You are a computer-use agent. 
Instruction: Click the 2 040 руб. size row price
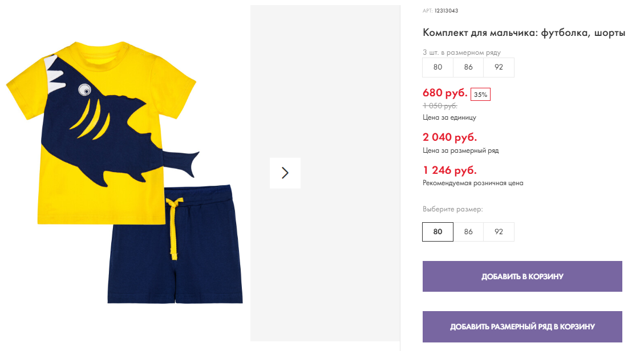[x=449, y=137]
